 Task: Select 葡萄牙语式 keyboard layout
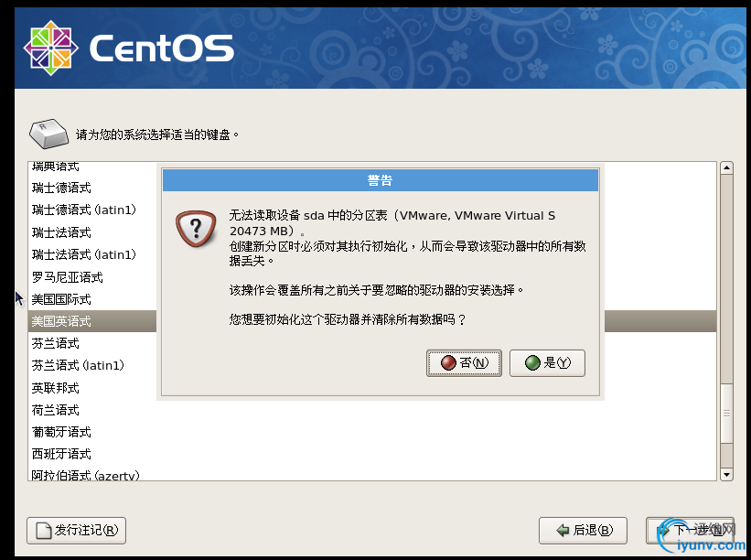[61, 432]
